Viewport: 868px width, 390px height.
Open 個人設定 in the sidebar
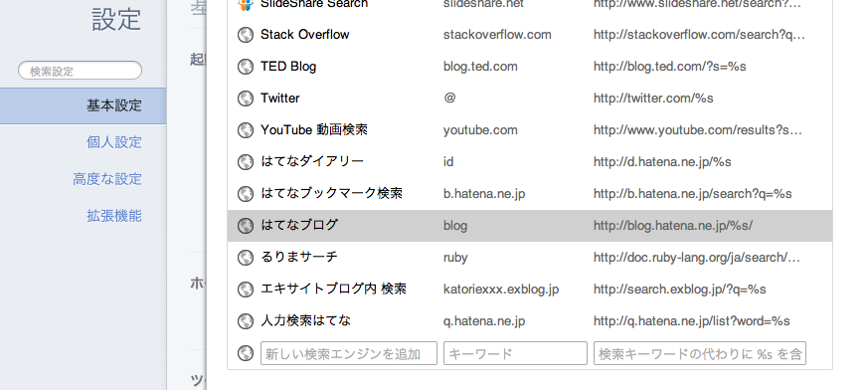[114, 142]
